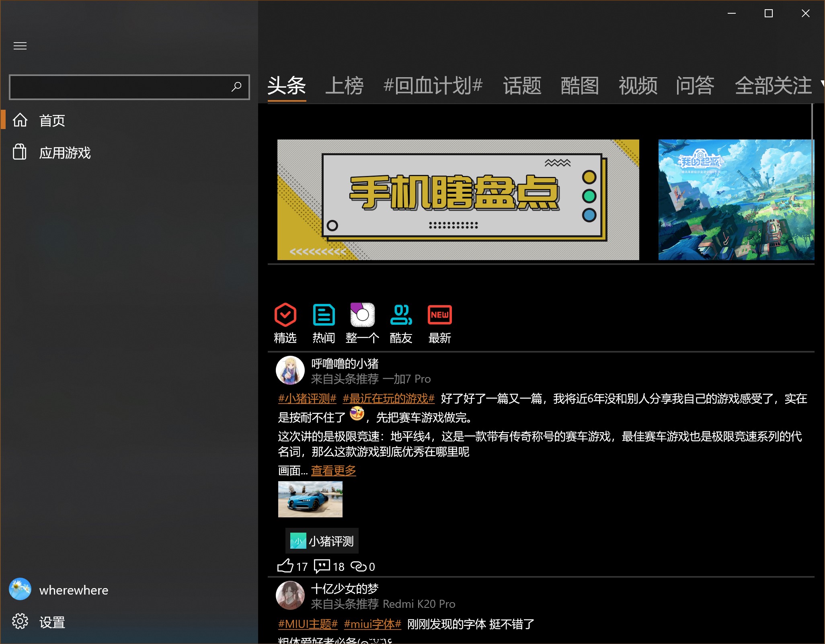Switch to the 酷图 tab

point(580,86)
